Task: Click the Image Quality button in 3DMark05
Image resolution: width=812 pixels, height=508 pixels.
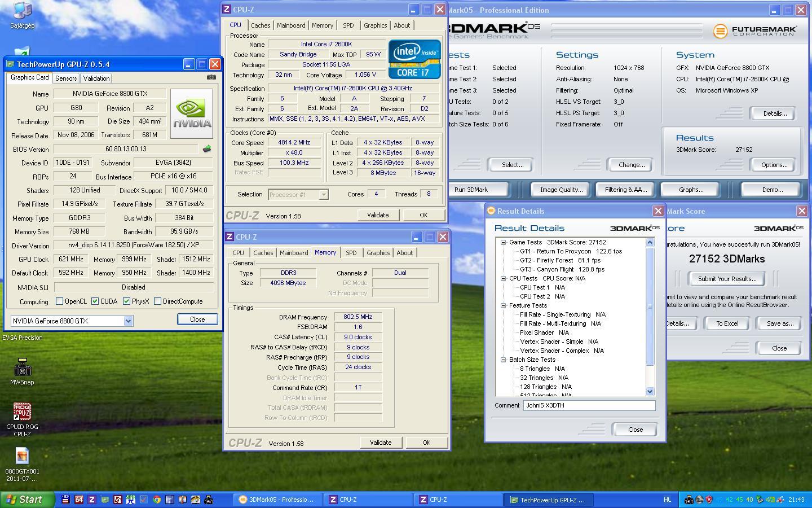Action: click(x=561, y=190)
